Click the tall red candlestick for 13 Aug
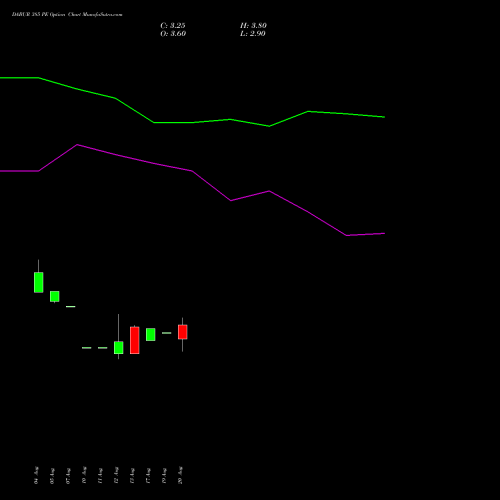This screenshot has height=500, width=500. point(135,340)
